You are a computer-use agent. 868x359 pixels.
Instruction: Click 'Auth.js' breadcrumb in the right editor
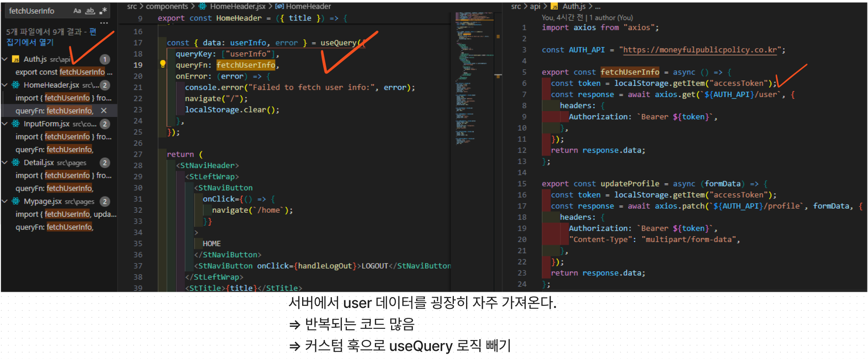pos(574,6)
